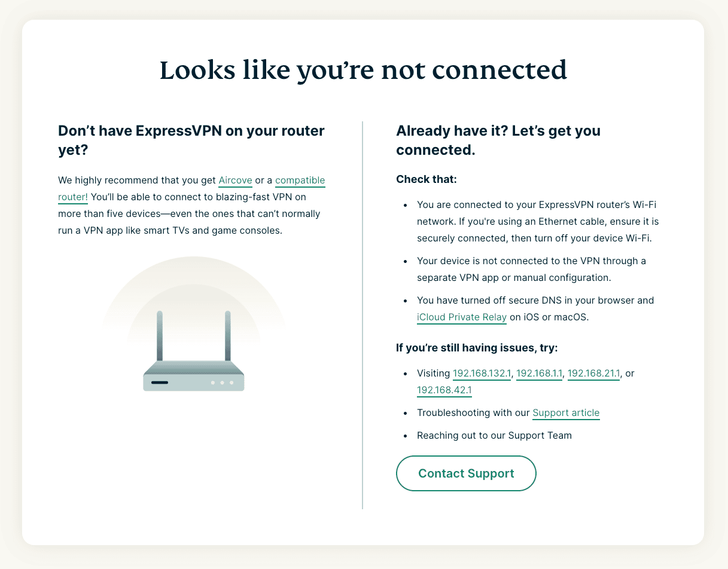Open the iCloud Private Relay link
The image size is (728, 569).
point(462,317)
